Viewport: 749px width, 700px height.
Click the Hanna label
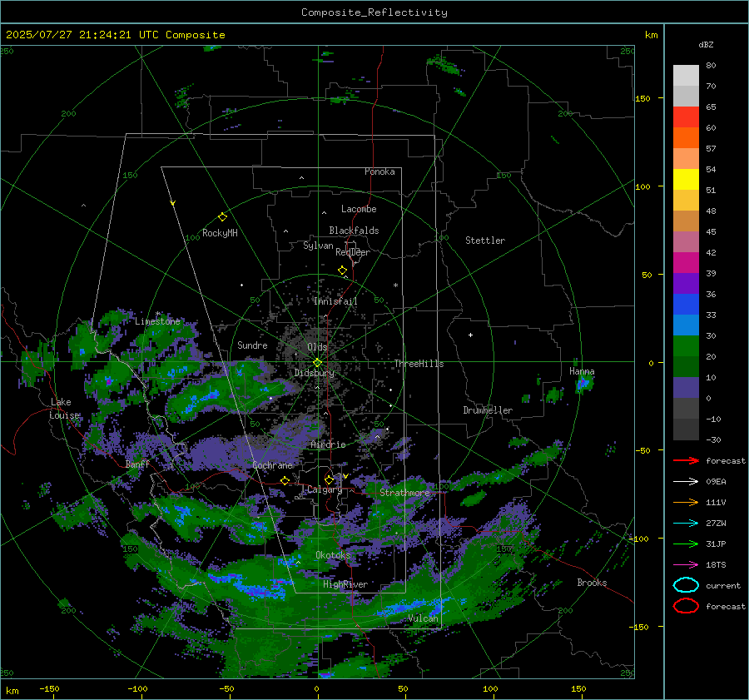(582, 371)
